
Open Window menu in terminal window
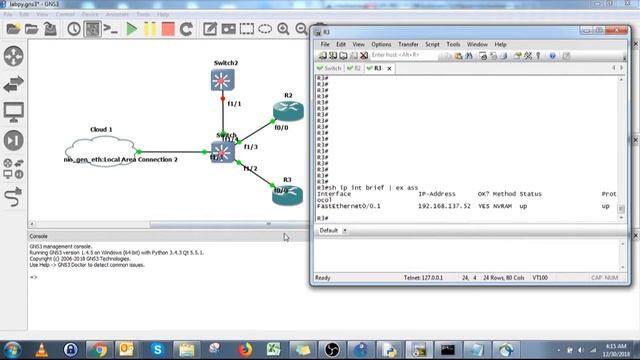pos(477,44)
